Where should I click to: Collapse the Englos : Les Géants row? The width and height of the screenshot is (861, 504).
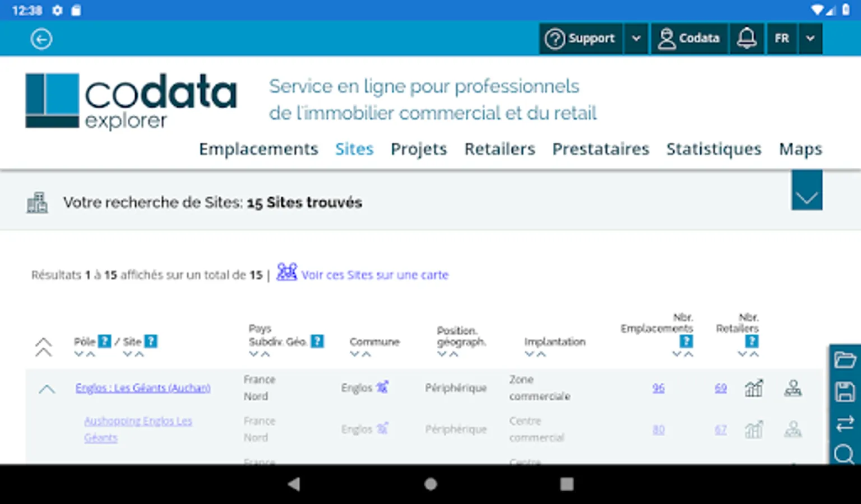point(47,389)
